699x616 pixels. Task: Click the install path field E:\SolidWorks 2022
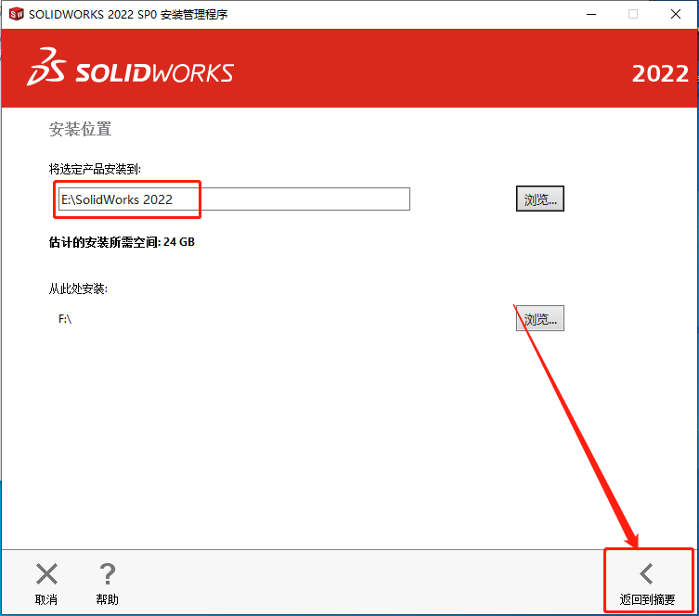coord(234,199)
